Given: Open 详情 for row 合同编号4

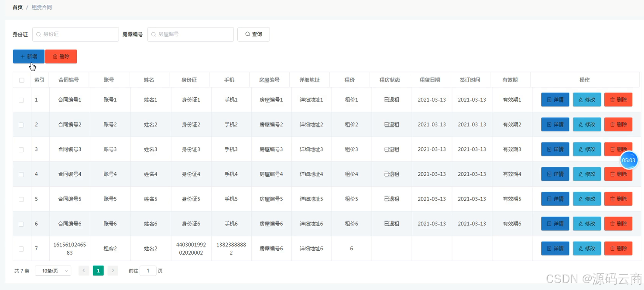Looking at the screenshot, I should point(555,174).
